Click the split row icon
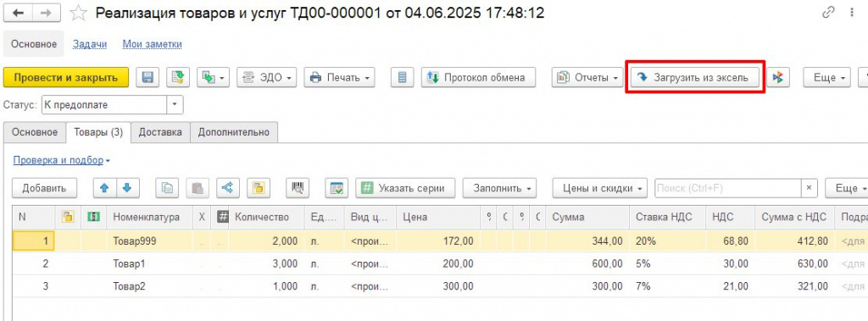 click(227, 188)
